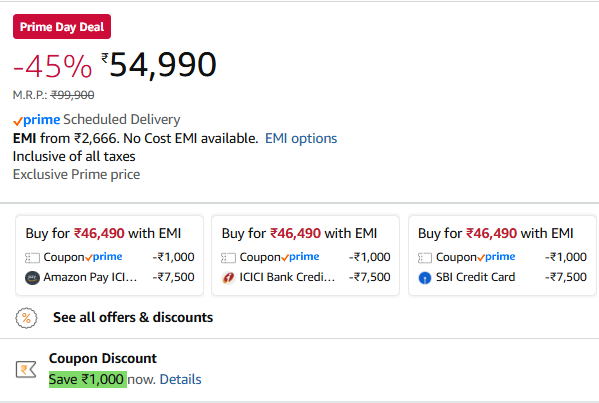
Task: Open the EMI options link
Action: click(301, 138)
